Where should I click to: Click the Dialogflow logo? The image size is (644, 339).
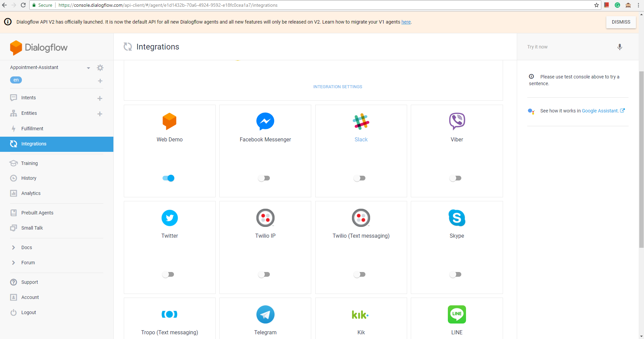click(39, 47)
